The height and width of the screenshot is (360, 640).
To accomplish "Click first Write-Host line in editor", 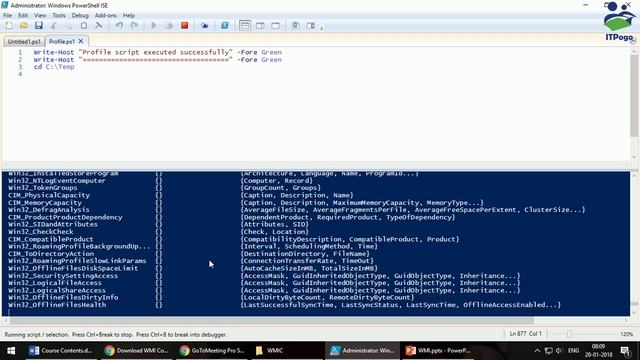I will [x=158, y=52].
